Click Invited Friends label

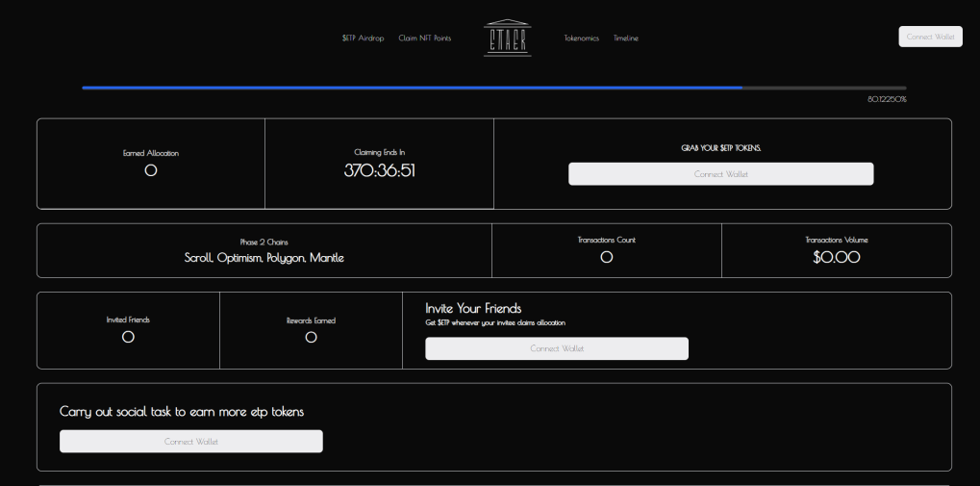[128, 320]
